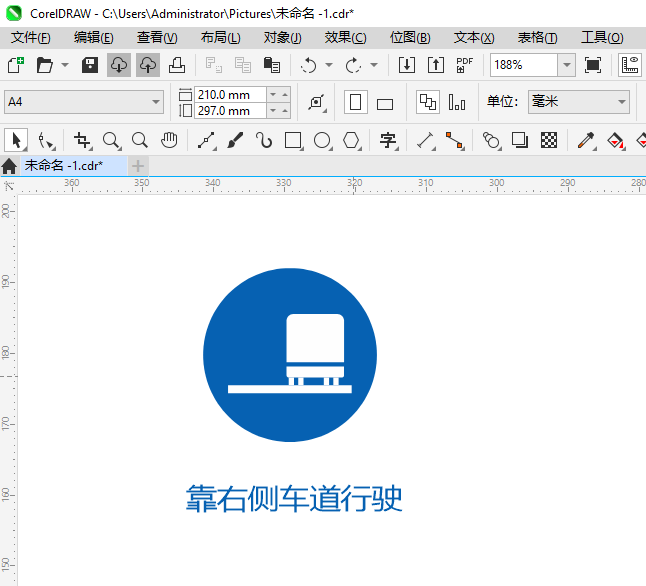Open the units dropdown showing 毫米
The width and height of the screenshot is (646, 586).
(x=579, y=102)
